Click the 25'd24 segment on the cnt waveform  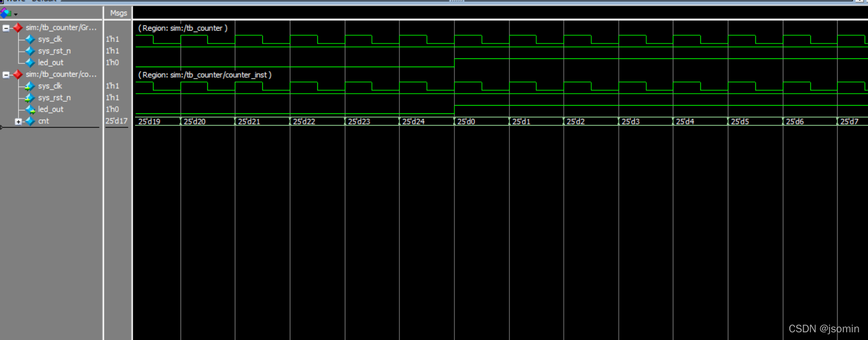[426, 121]
